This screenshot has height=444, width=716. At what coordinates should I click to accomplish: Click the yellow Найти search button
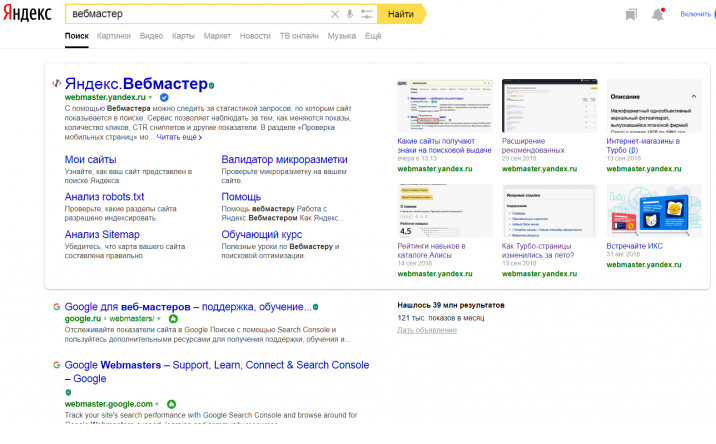401,14
